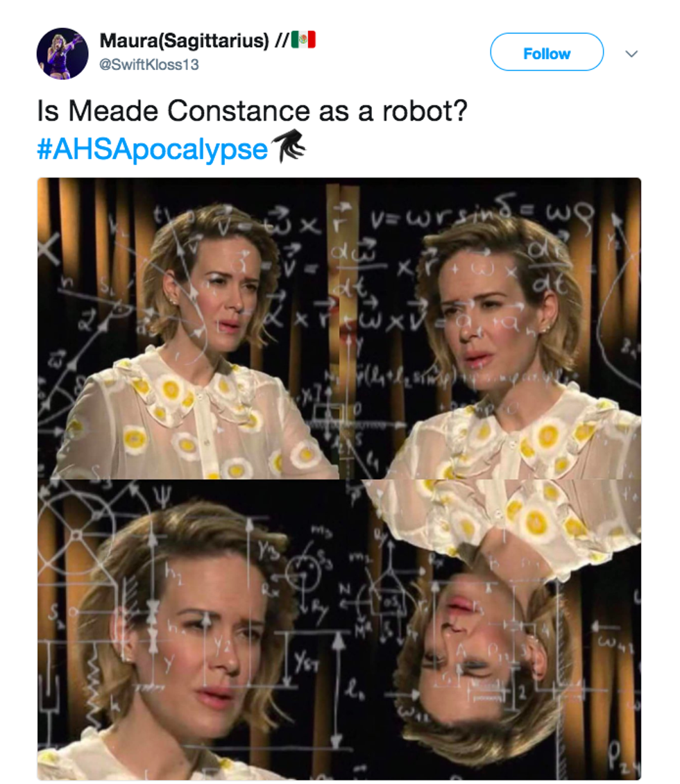Click the Mexican flag emoji in display name
This screenshot has width=680, height=784.
(303, 40)
